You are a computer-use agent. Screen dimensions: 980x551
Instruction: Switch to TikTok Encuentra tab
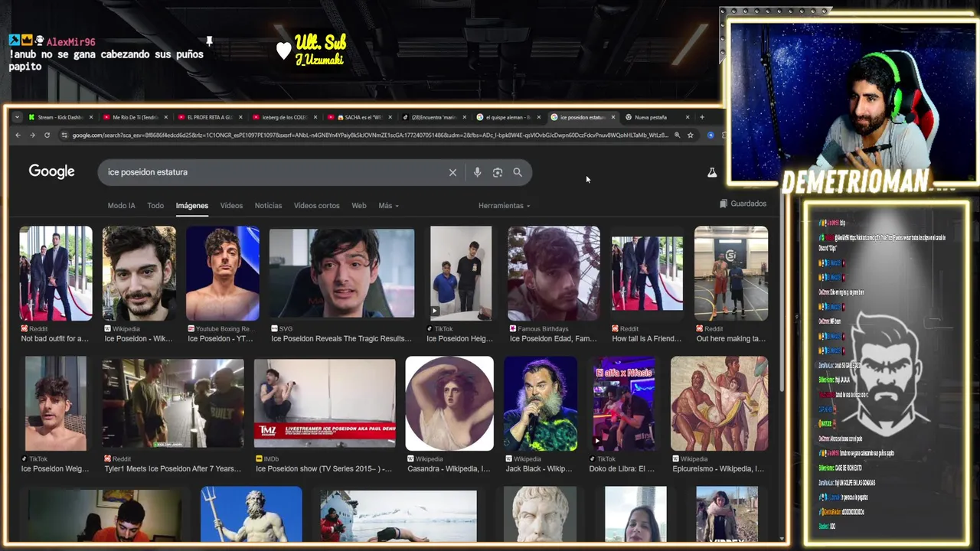tap(433, 117)
